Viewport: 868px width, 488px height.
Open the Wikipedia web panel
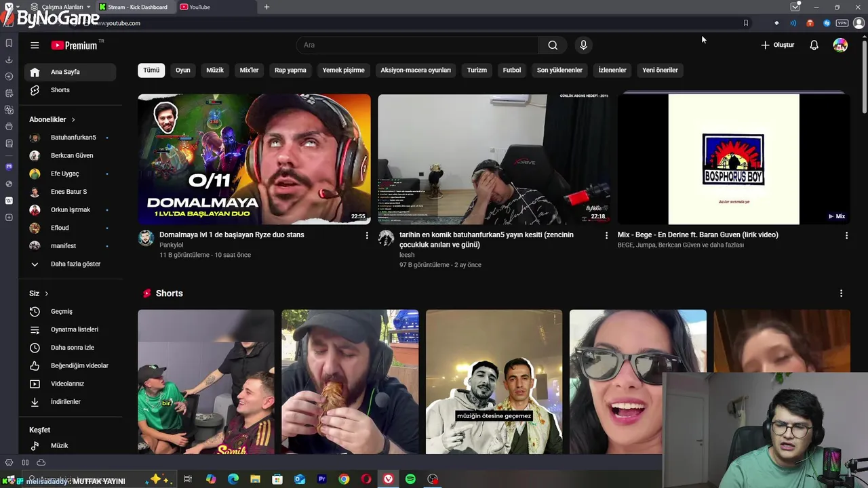tap(9, 201)
